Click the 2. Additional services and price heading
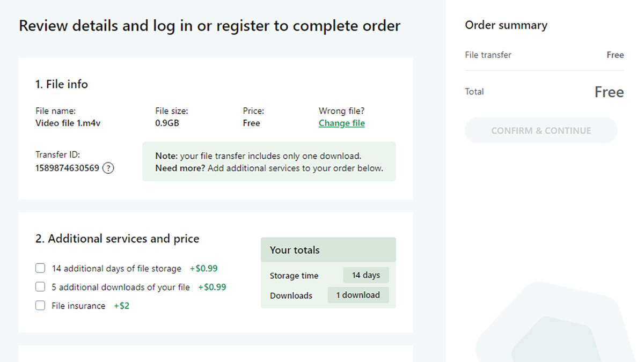Viewport: 644px width, 362px height. (117, 239)
